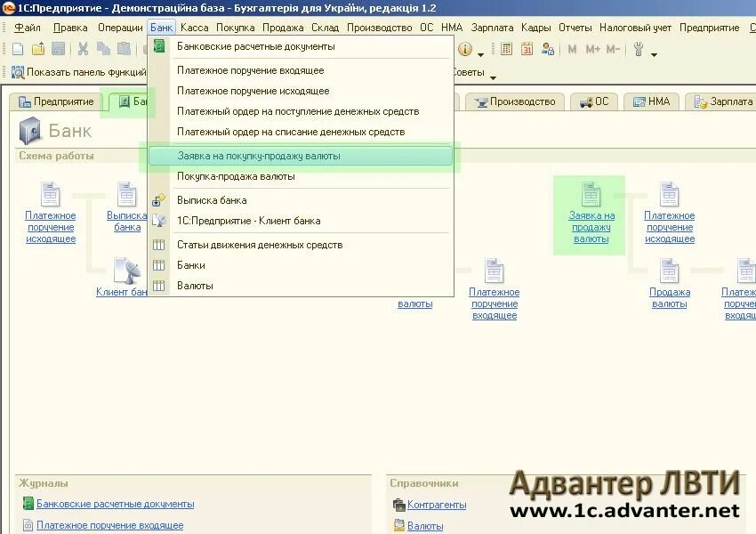Screen dimensions: 756x534
Task: Open the Файл menu
Action: coord(28,28)
